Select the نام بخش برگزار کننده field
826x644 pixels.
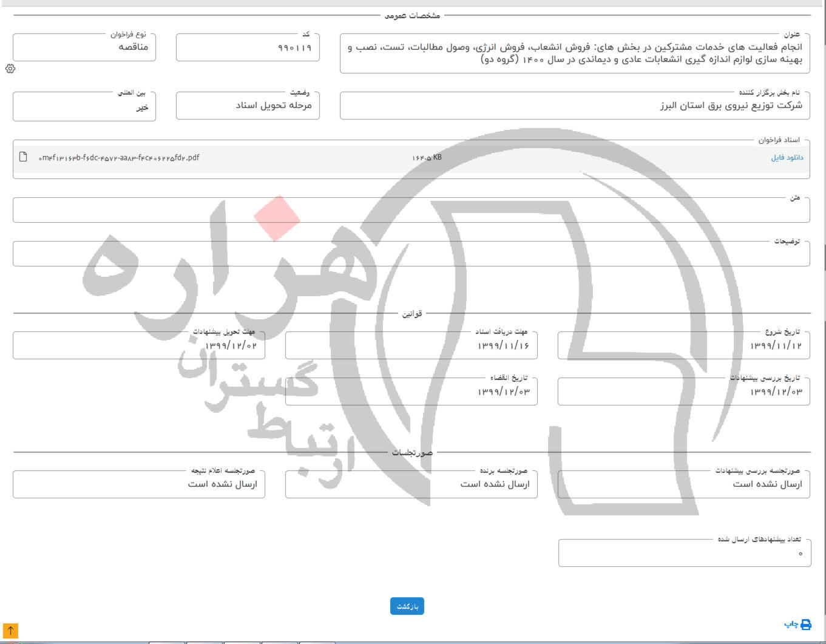tap(575, 106)
